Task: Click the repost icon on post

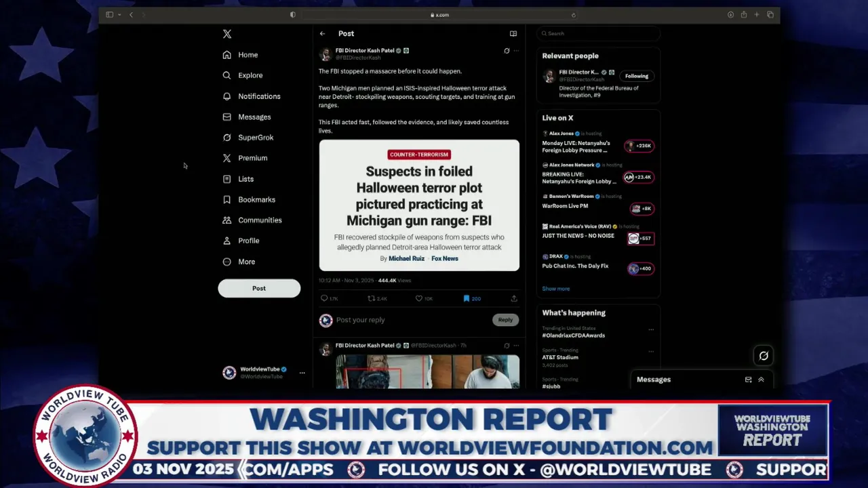Action: click(371, 298)
